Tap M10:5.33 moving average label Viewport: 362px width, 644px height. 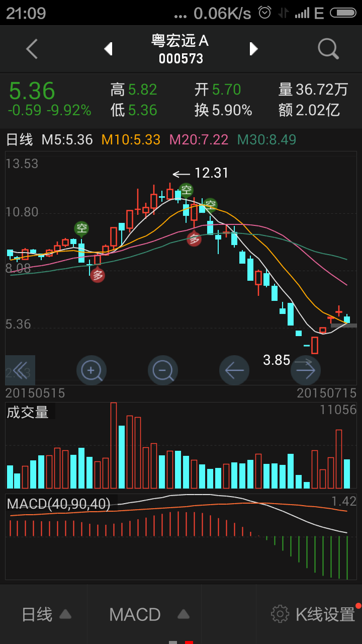131,140
